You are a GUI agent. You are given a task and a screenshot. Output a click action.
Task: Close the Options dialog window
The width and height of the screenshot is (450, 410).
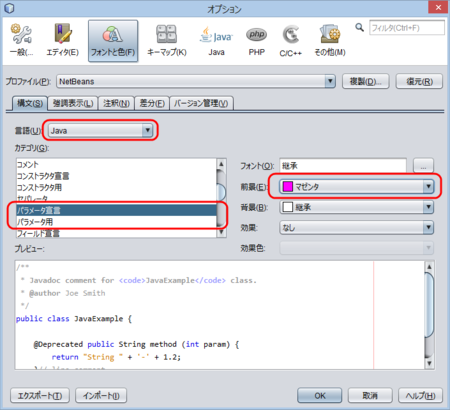coord(438,7)
